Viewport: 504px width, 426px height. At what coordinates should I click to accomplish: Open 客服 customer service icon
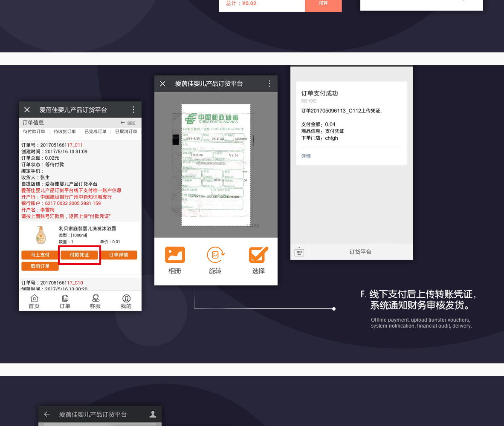click(96, 302)
